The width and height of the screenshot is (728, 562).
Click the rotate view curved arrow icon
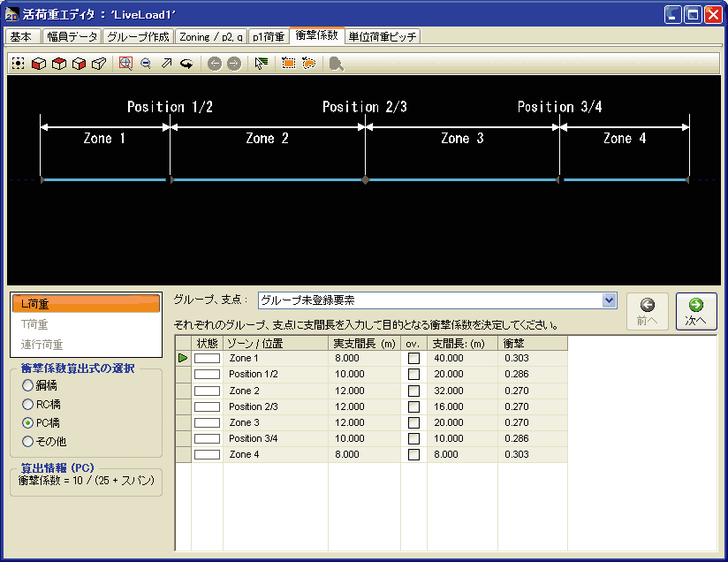tap(186, 64)
